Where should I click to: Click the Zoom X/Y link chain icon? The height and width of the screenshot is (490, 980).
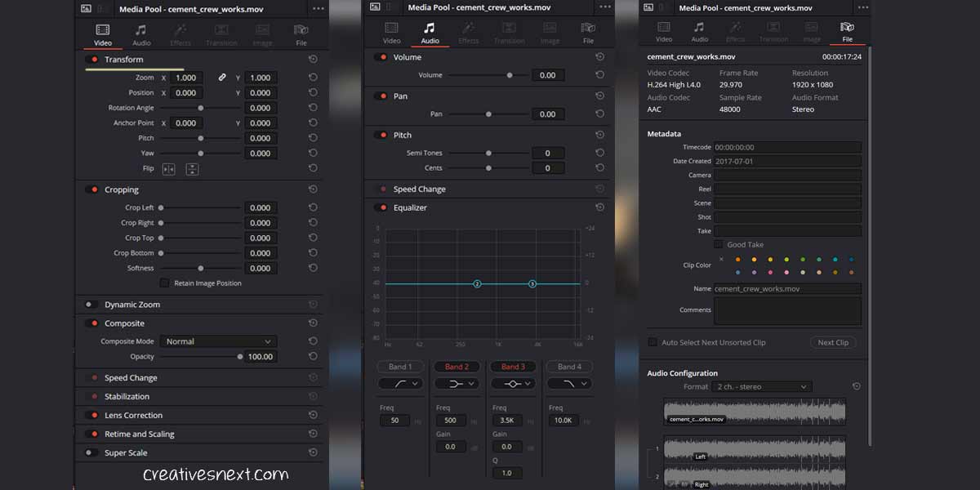pos(222,78)
